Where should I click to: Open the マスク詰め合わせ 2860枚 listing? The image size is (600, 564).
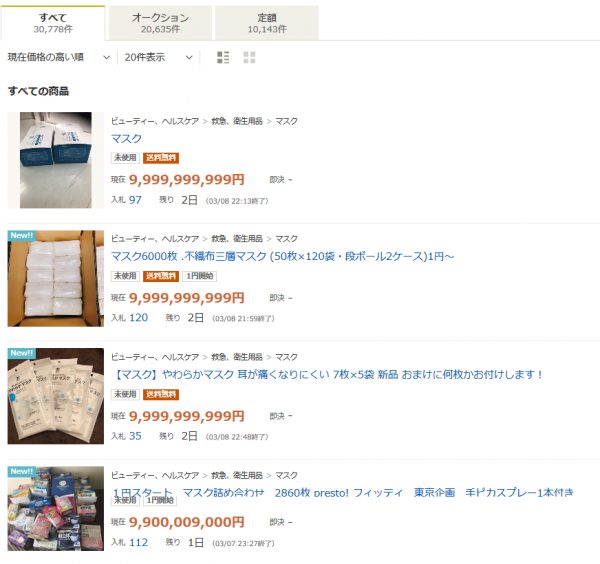pyautogui.click(x=344, y=492)
